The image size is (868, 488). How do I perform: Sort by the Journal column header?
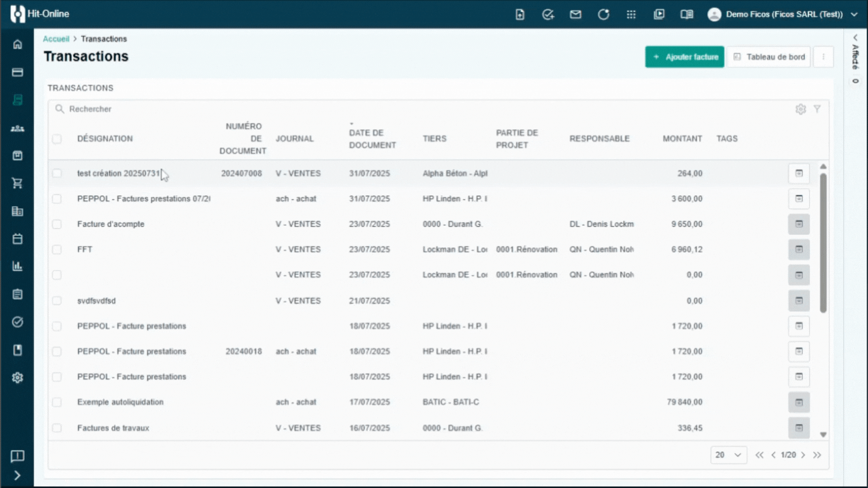(x=294, y=139)
